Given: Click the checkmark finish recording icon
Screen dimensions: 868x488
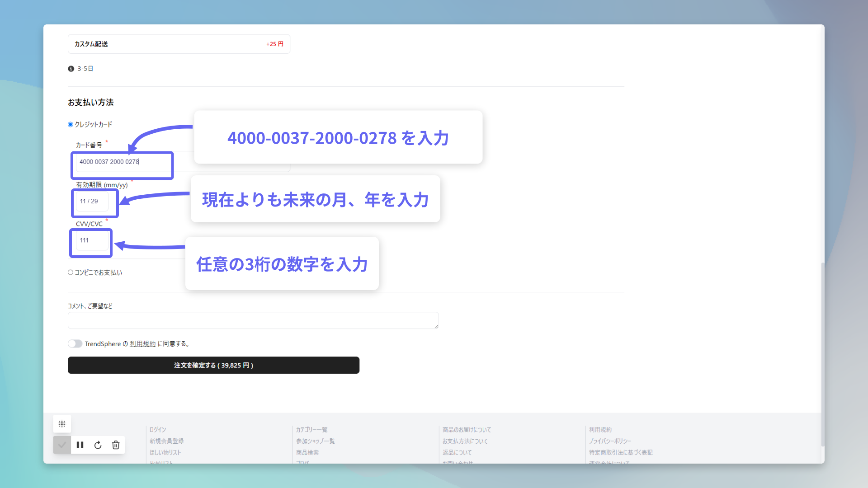Looking at the screenshot, I should pyautogui.click(x=62, y=445).
